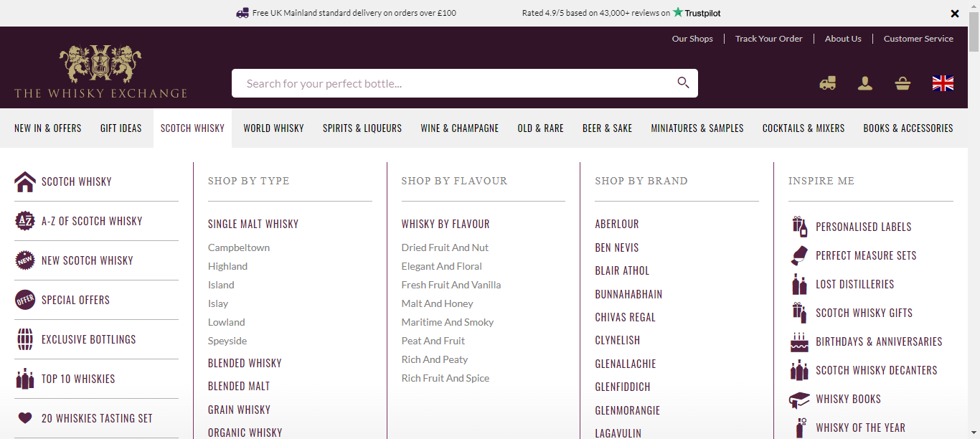Close the top announcement banner
980x439 pixels.
tap(955, 14)
